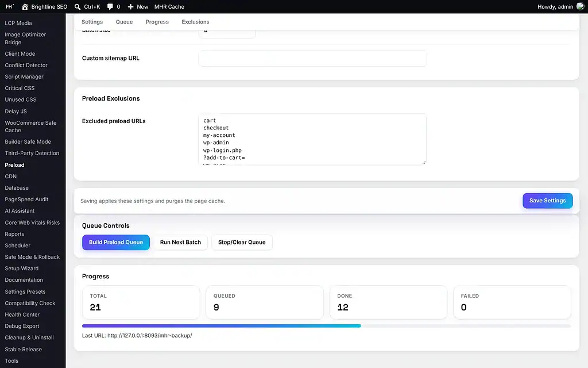588x368 pixels.
Task: Click the DONE 12 stat card
Action: [389, 302]
